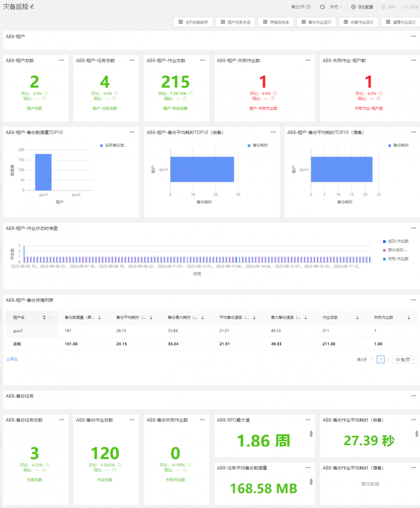Open more options for AB8-租户-作业总数 card
The image size is (420, 508).
202,61
